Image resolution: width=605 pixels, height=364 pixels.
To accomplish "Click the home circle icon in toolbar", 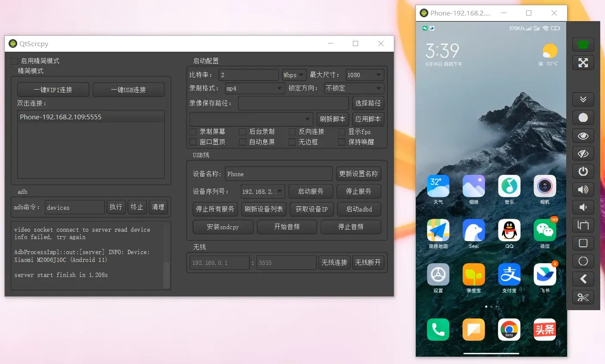I will [x=583, y=261].
